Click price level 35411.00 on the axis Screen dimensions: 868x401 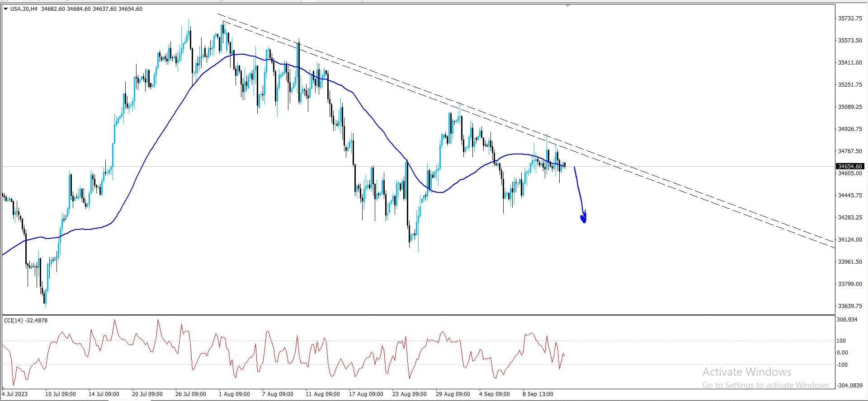click(850, 63)
